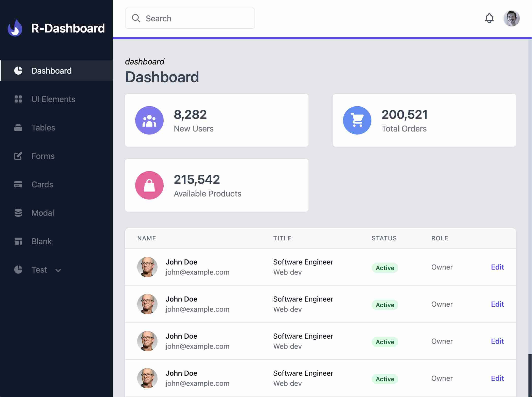Expand the Test menu chevron
532x397 pixels.
[58, 270]
